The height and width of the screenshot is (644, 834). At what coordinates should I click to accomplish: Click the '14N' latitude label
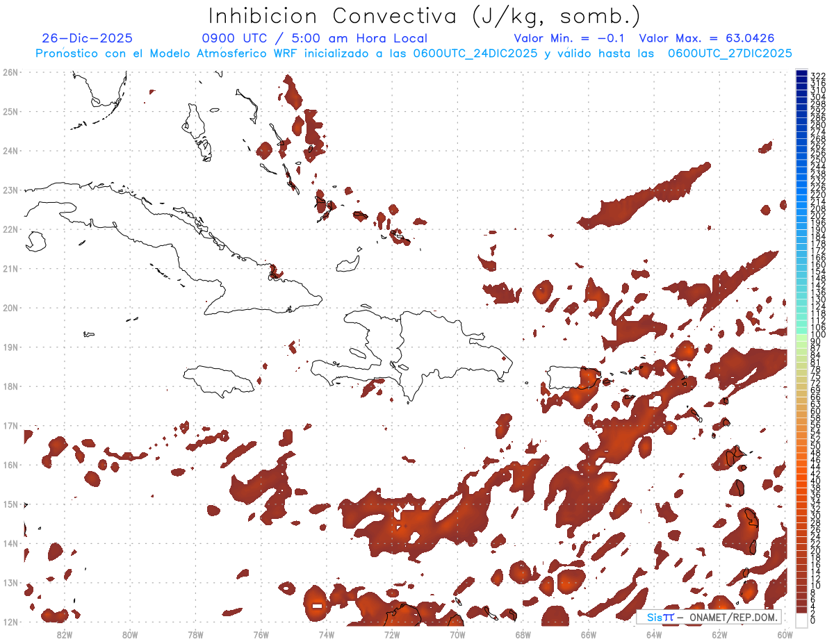point(10,543)
